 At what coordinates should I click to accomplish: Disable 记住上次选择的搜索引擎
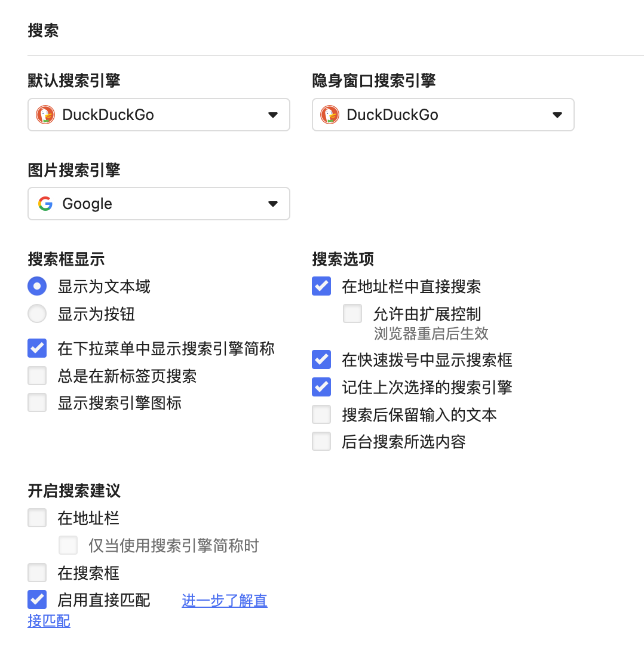coord(321,387)
